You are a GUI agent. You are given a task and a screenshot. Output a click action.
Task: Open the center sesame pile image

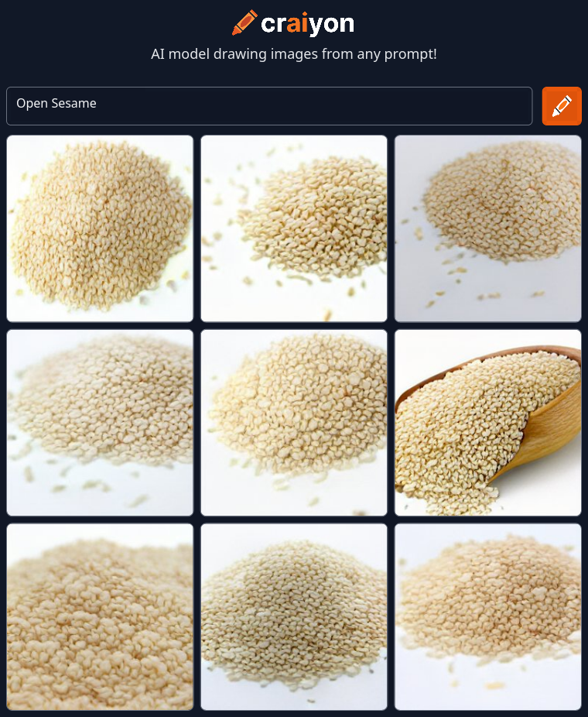[294, 423]
